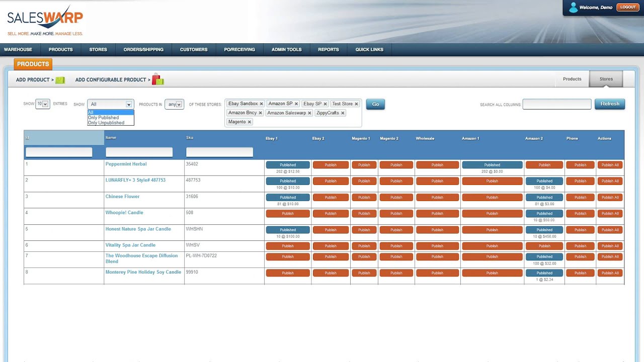Open the PO/Receiving menu
The height and width of the screenshot is (362, 644).
tap(239, 50)
